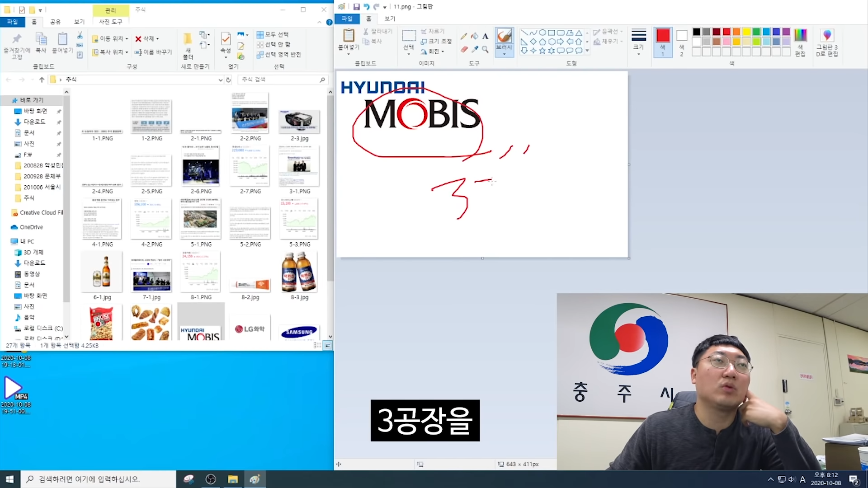Choose the Text tool A icon
868x488 pixels.
click(485, 36)
